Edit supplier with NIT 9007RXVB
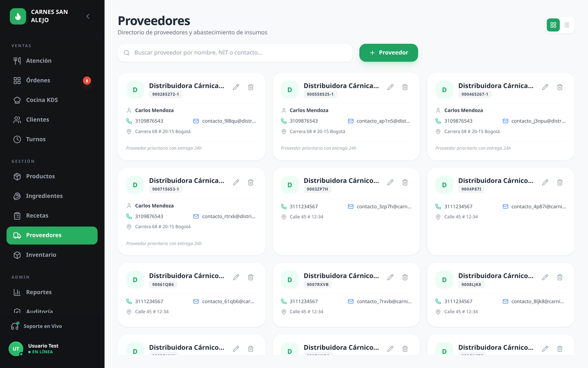588x368 pixels. point(390,277)
